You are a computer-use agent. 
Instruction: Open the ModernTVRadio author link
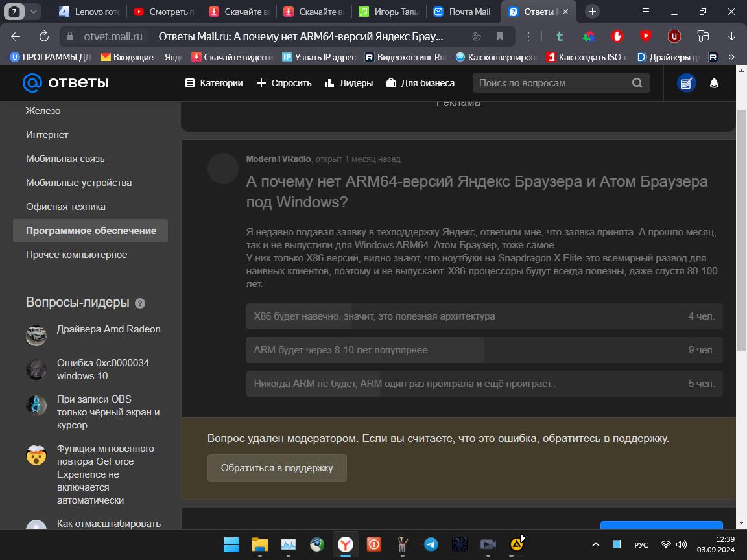pos(278,159)
